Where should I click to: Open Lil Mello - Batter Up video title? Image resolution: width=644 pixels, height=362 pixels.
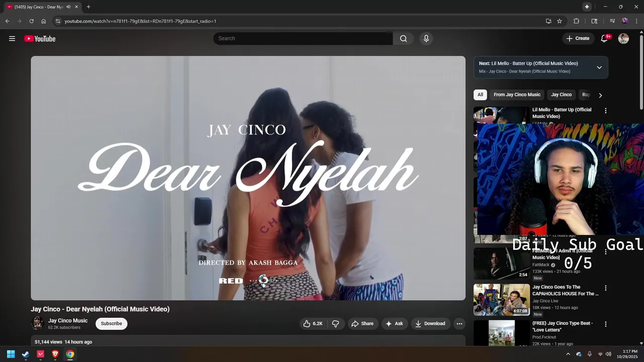[562, 113]
